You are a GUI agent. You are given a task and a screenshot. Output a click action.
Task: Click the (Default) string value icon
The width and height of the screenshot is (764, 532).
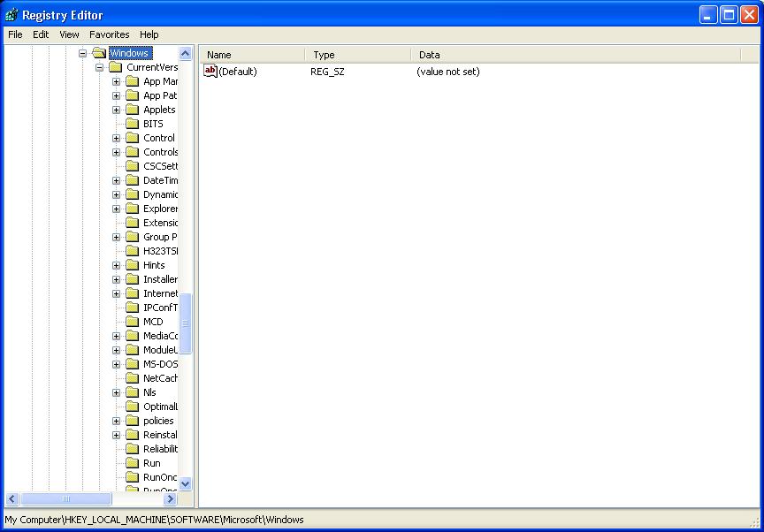coord(210,71)
